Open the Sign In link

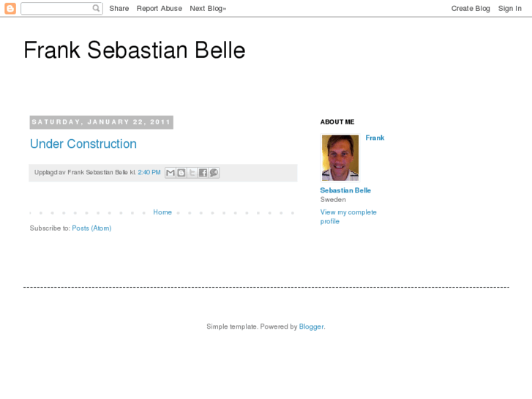pos(509,9)
